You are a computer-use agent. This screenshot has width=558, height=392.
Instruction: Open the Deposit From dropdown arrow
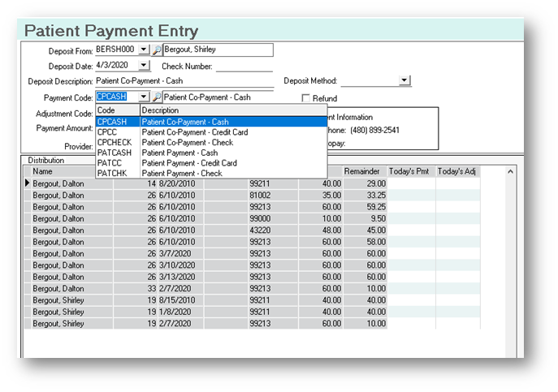[144, 50]
